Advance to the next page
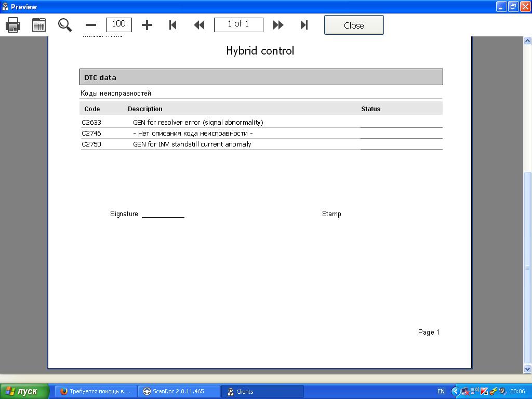Screen dimensions: 532x399 coord(278,25)
